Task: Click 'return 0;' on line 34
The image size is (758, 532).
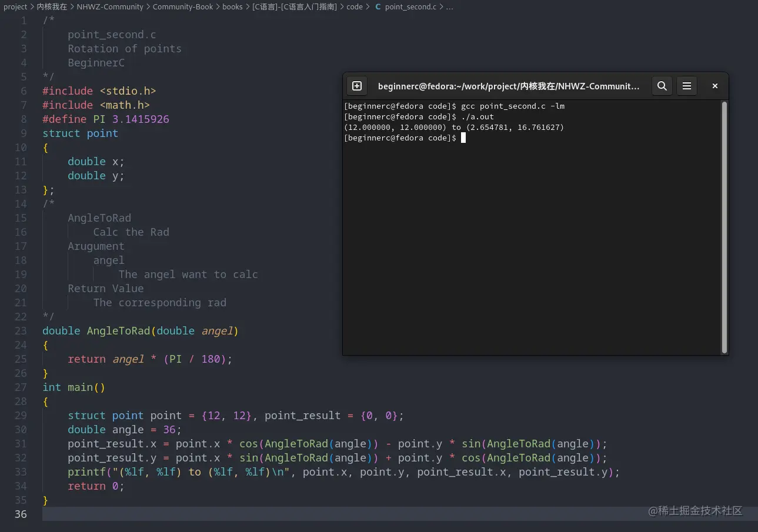Action: click(96, 486)
